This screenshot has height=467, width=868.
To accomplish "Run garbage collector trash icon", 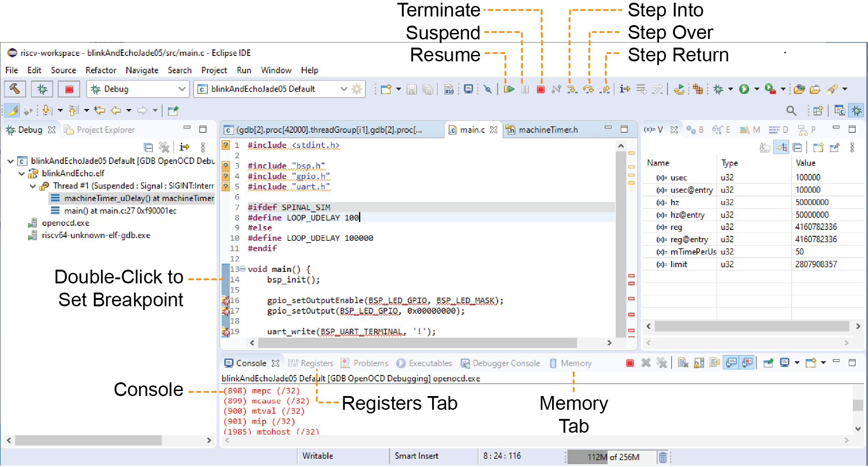I will pos(662,457).
